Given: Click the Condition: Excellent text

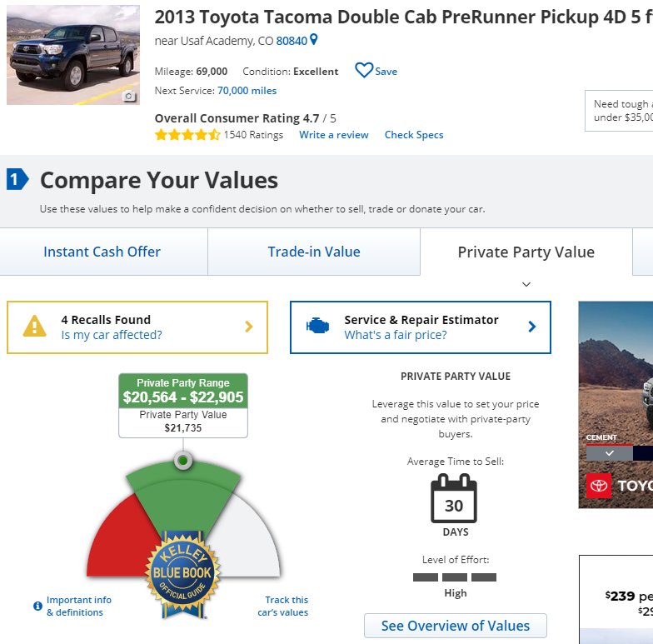Looking at the screenshot, I should (x=290, y=72).
